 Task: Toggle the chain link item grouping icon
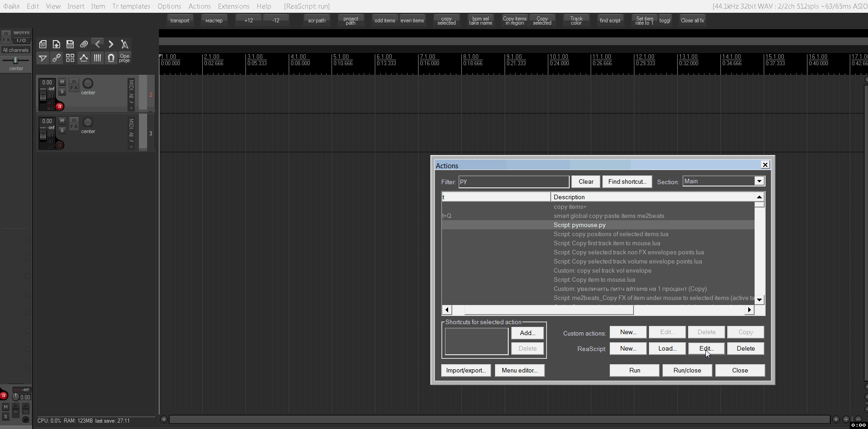[x=56, y=58]
